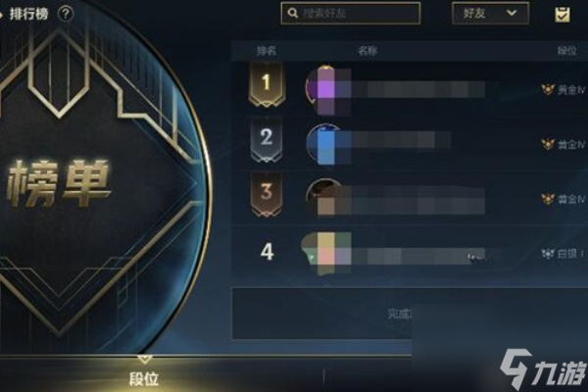
Task: Click the rank 3 bronze badge
Action: pyautogui.click(x=267, y=194)
